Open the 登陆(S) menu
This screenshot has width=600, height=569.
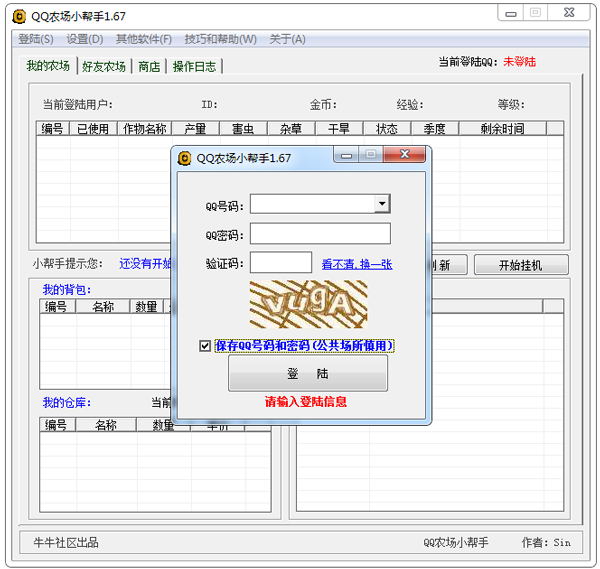35,39
